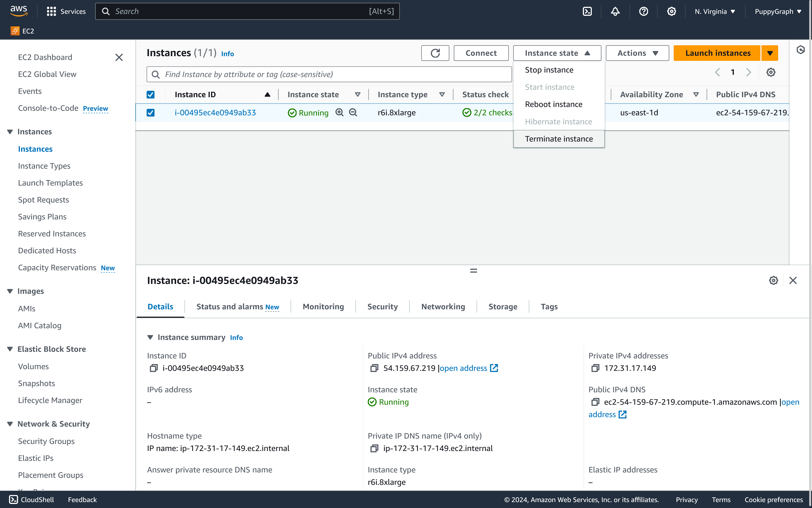Collapse the Images sidebar section
This screenshot has width=812, height=508.
point(10,291)
